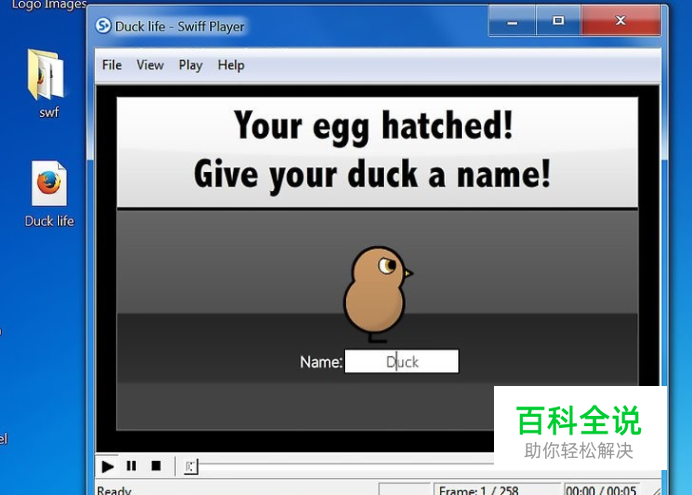This screenshot has height=495, width=692.
Task: Click the Play button in playback bar
Action: [107, 466]
